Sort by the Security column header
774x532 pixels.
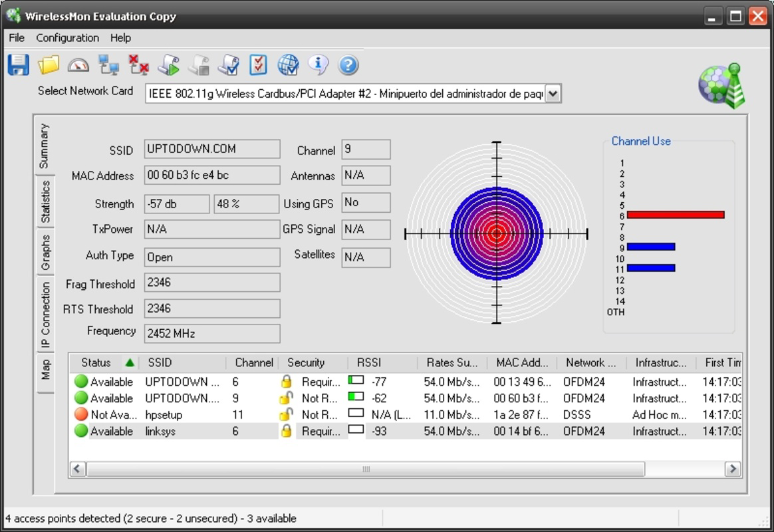313,362
